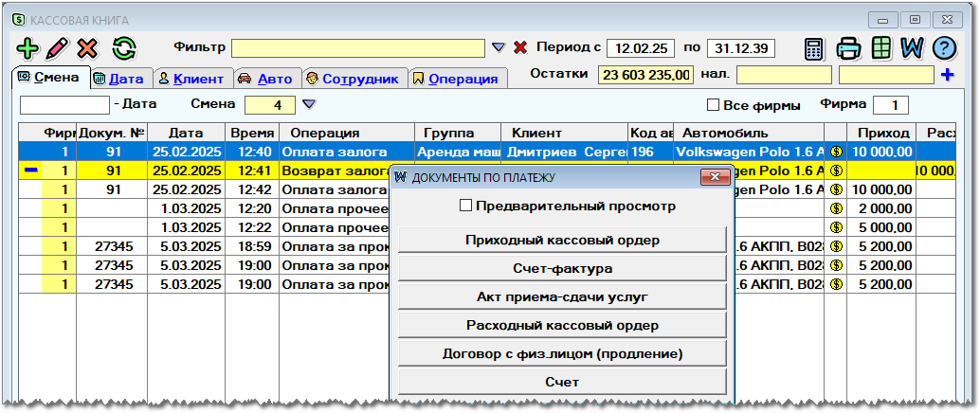Click the Аренда маш group cell
The image size is (980, 413).
pyautogui.click(x=458, y=152)
